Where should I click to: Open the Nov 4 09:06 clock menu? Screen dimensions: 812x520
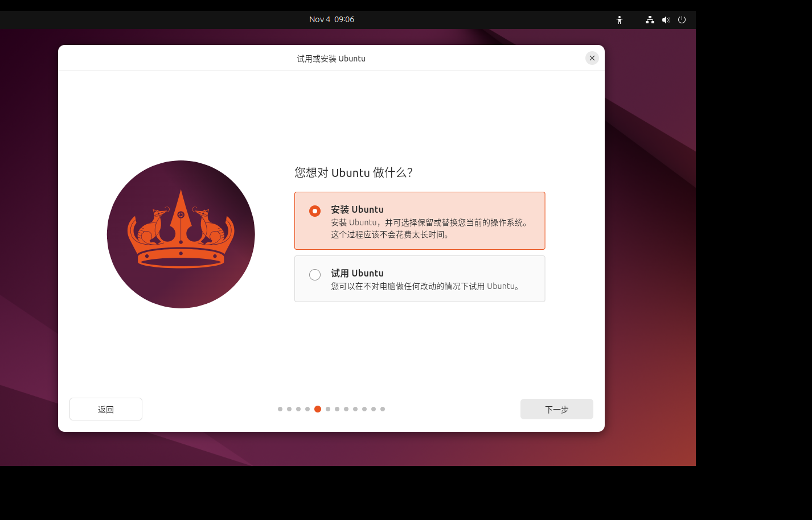[331, 19]
